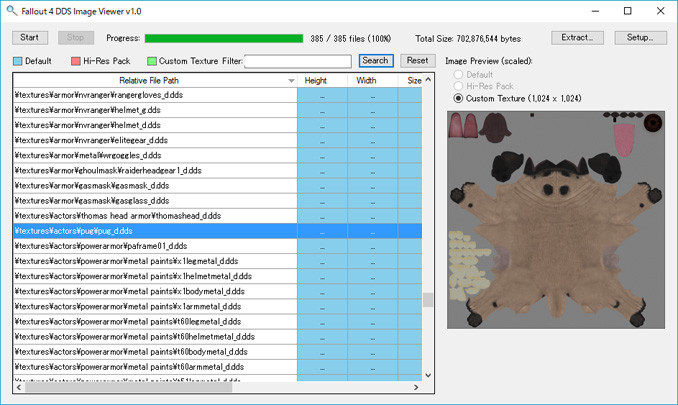Select the rangergloves_d.dds row
The height and width of the screenshot is (405, 678).
pyautogui.click(x=217, y=95)
